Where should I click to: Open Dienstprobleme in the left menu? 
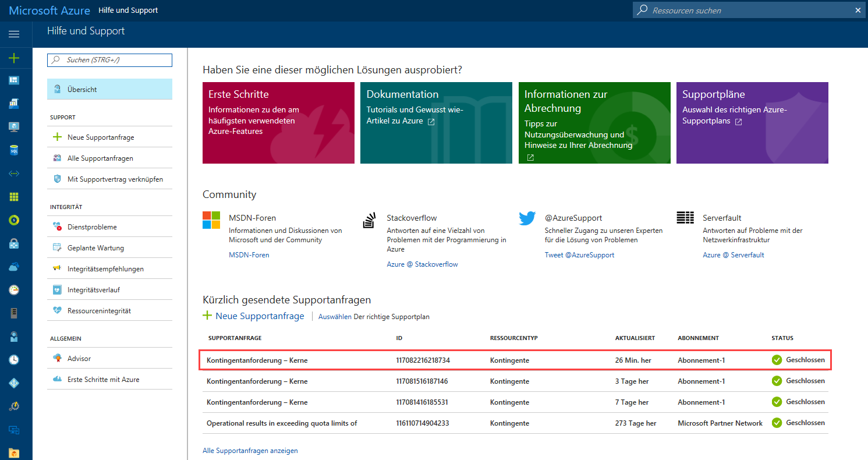[109, 227]
